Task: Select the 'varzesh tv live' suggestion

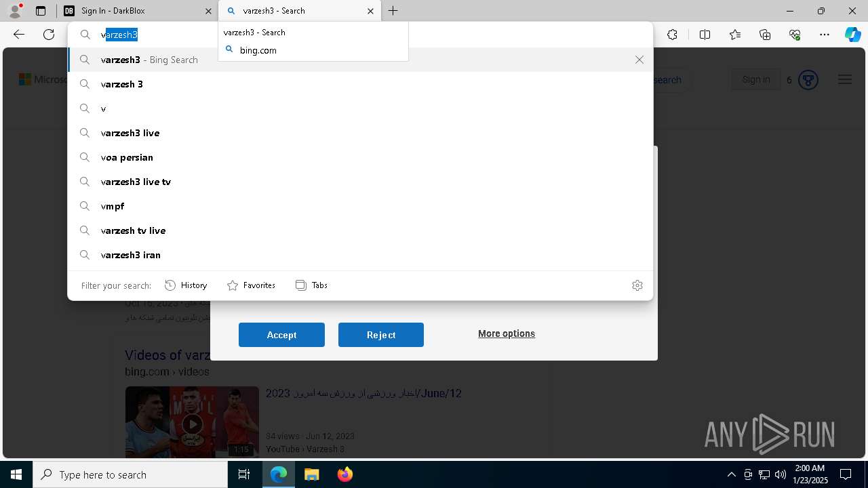Action: click(x=360, y=230)
